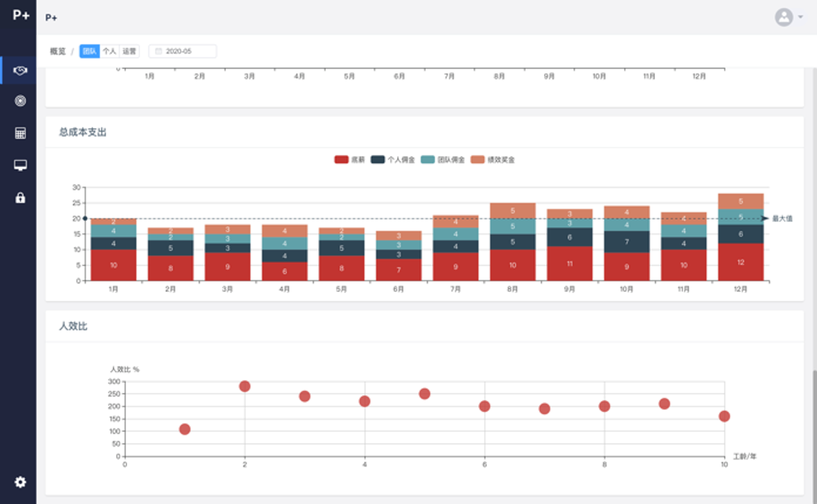Toggle the 底薪 legend series
This screenshot has width=817, height=504.
[349, 160]
